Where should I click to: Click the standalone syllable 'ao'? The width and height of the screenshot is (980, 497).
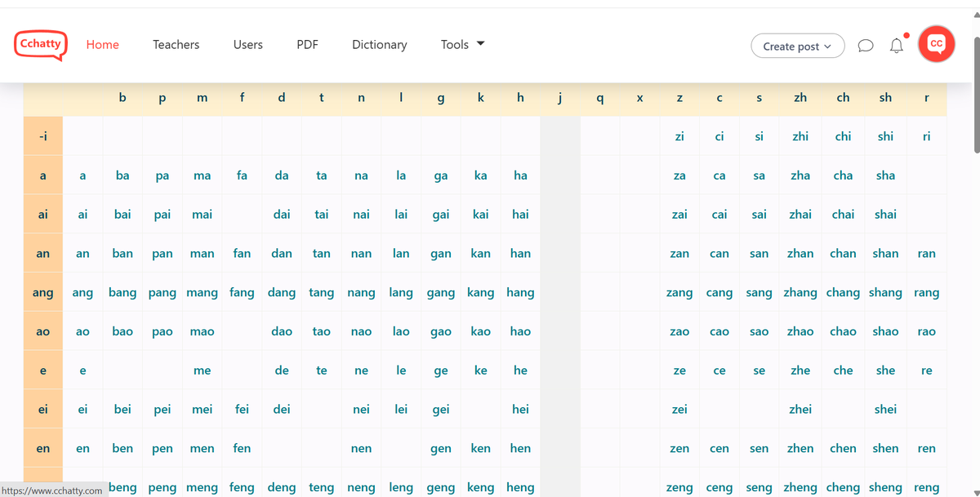pyautogui.click(x=82, y=331)
